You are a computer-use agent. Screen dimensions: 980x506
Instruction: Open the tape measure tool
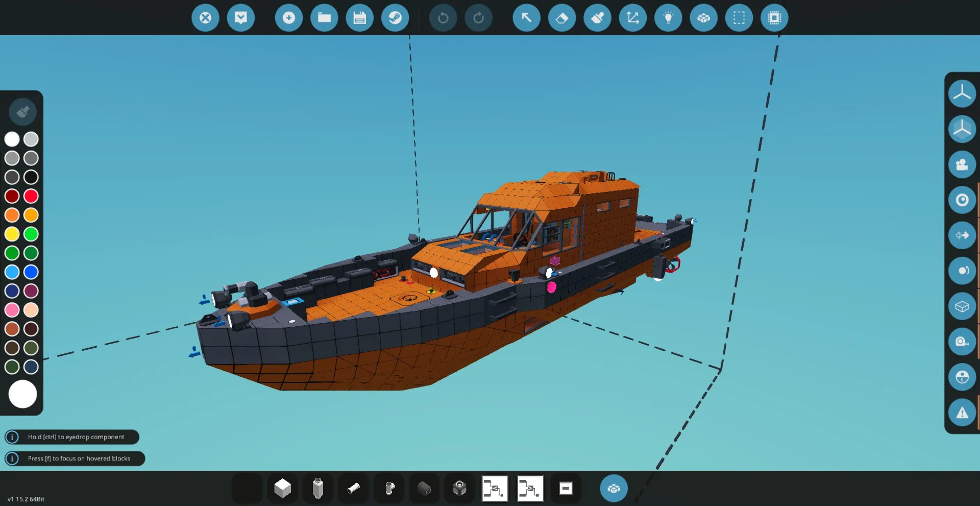pos(962,342)
